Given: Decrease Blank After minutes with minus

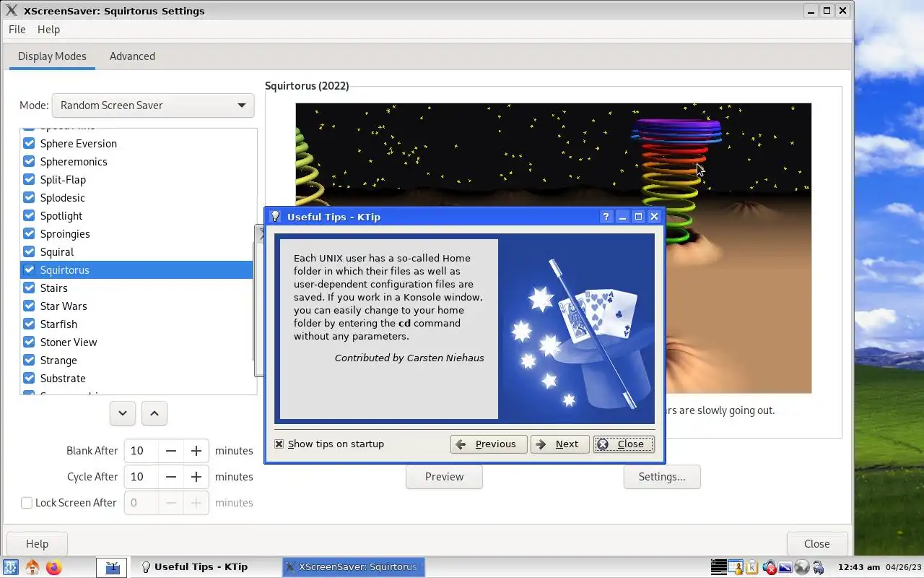Looking at the screenshot, I should (x=171, y=451).
